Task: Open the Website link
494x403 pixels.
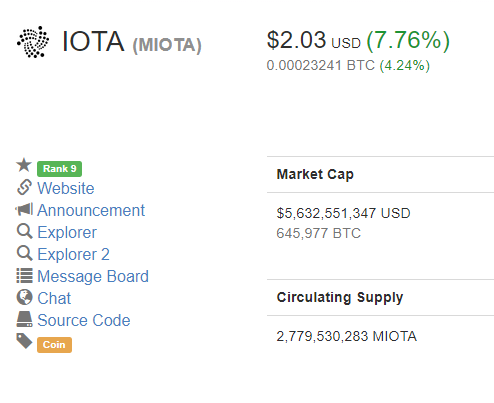Action: pyautogui.click(x=66, y=188)
